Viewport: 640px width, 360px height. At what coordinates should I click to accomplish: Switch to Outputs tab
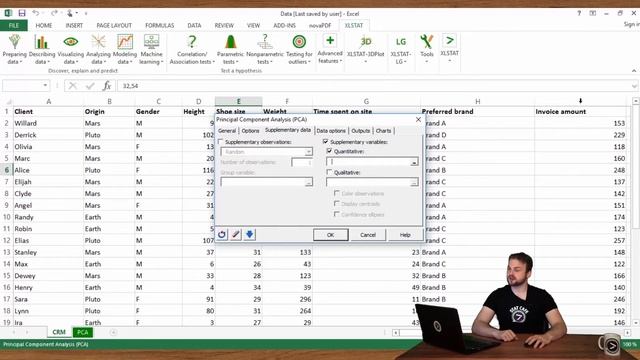pyautogui.click(x=361, y=131)
